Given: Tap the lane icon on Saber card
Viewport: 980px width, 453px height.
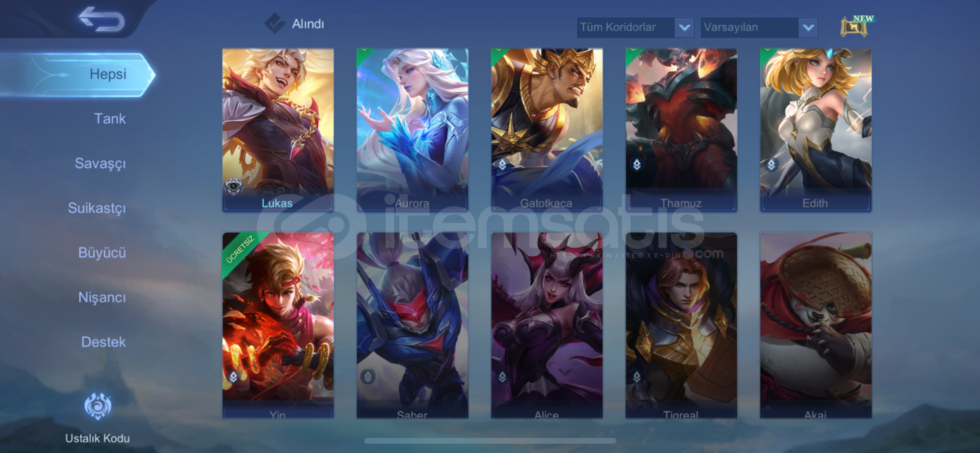Looking at the screenshot, I should point(368,377).
